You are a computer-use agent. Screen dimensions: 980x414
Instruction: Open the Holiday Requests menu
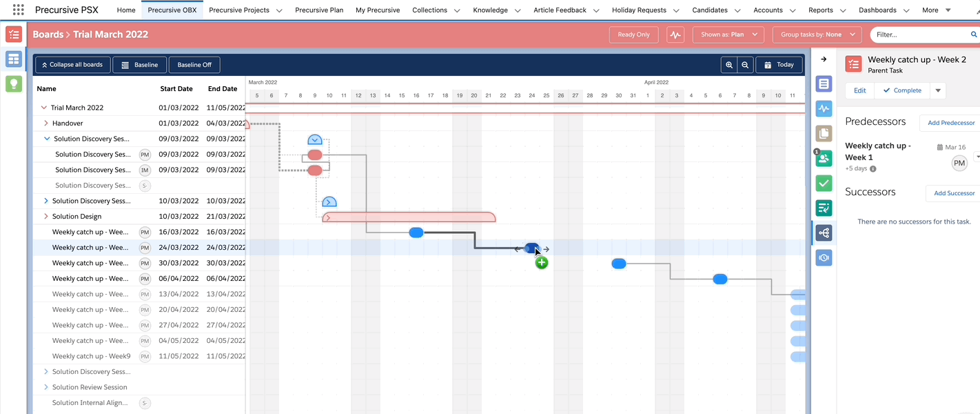(x=640, y=10)
